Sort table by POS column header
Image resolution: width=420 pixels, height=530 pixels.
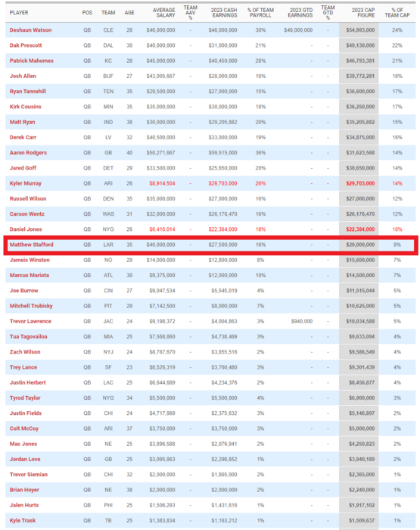87,13
